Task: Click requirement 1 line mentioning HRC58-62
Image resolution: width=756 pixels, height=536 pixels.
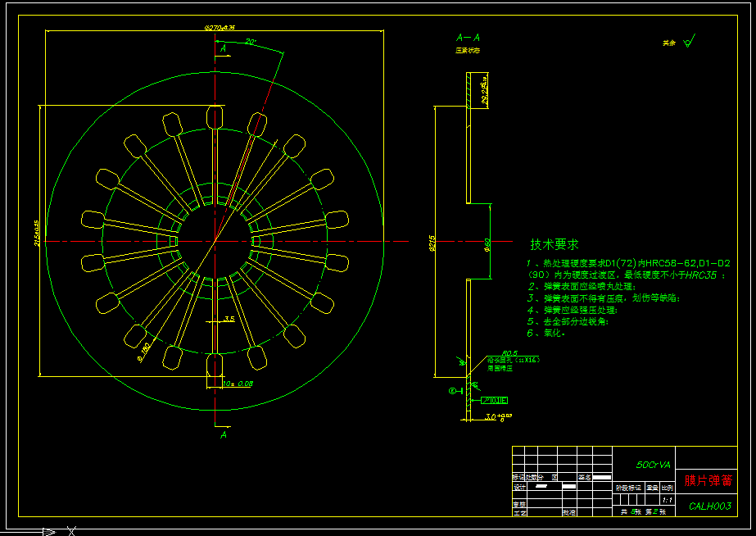Action: click(628, 263)
